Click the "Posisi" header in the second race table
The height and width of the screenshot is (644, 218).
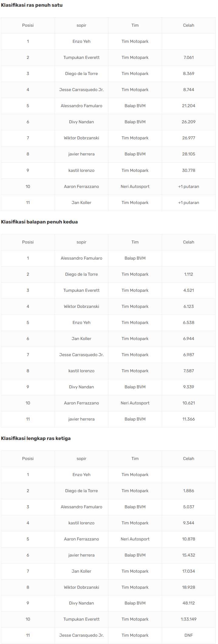pyautogui.click(x=28, y=242)
